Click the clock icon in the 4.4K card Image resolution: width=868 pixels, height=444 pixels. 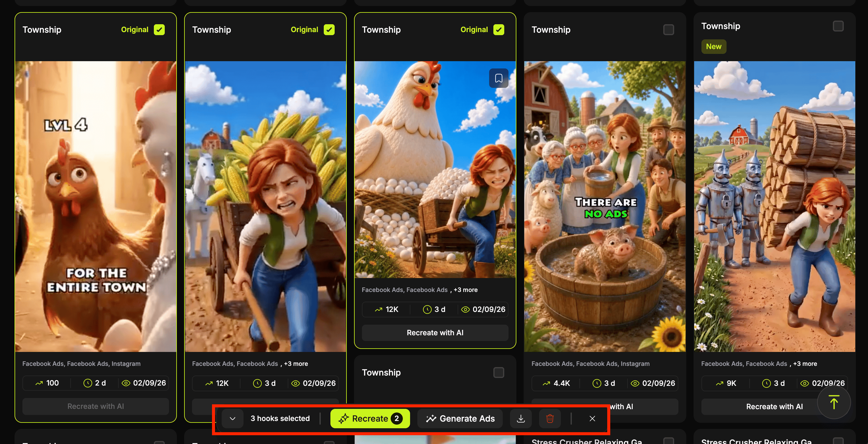point(597,383)
